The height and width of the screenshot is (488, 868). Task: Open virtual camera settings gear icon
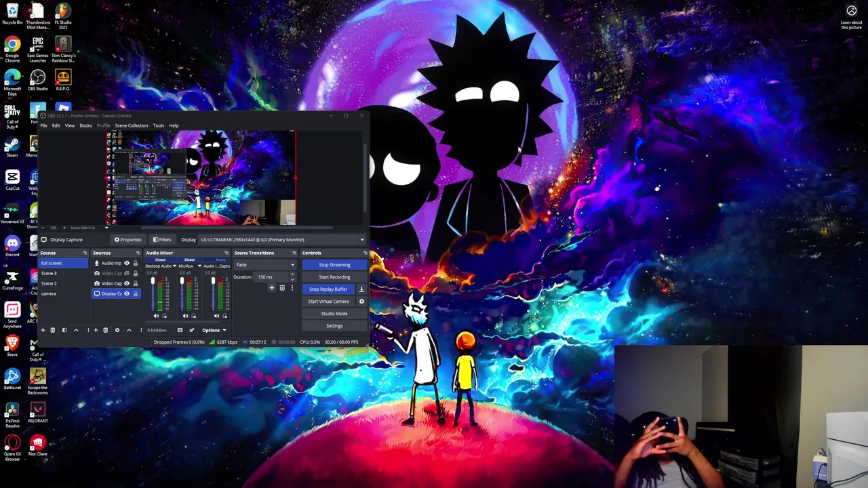pos(361,302)
